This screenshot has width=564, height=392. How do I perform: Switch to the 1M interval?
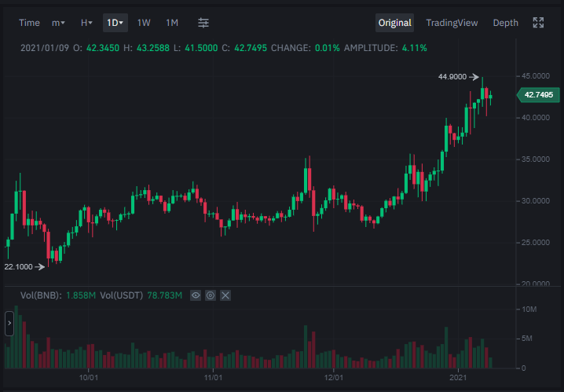point(172,23)
